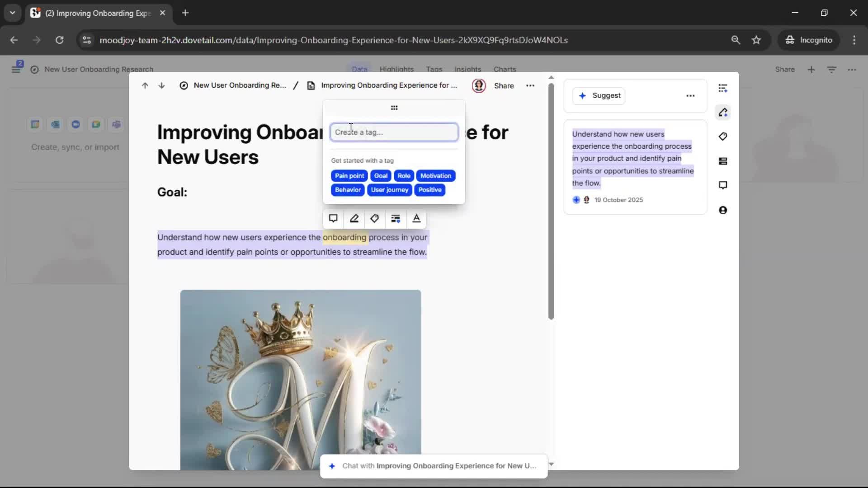Select the Pain point tag

pos(349,176)
